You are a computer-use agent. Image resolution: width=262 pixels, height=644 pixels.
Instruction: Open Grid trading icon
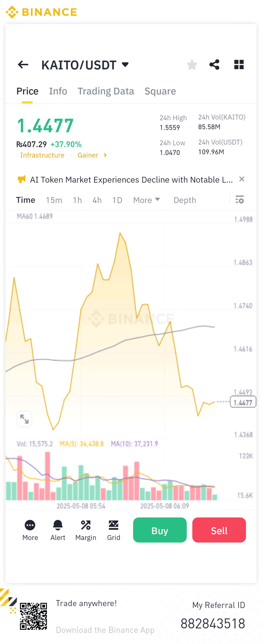tap(113, 525)
